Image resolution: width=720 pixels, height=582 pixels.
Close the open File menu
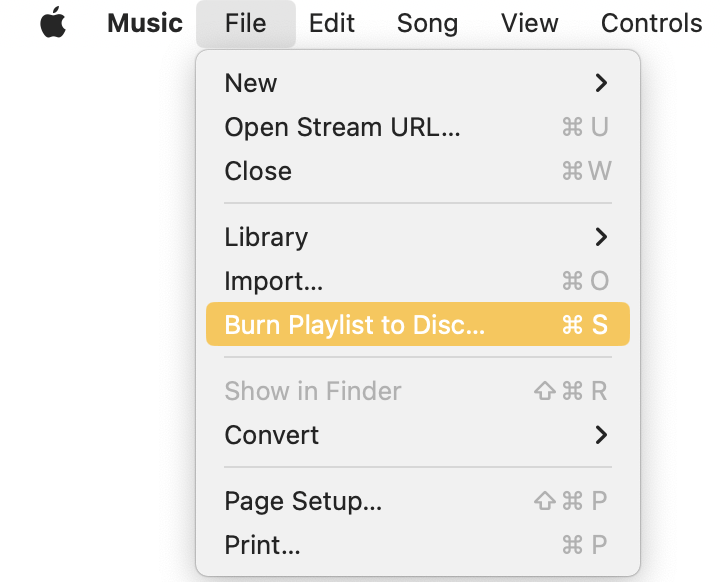click(x=245, y=23)
